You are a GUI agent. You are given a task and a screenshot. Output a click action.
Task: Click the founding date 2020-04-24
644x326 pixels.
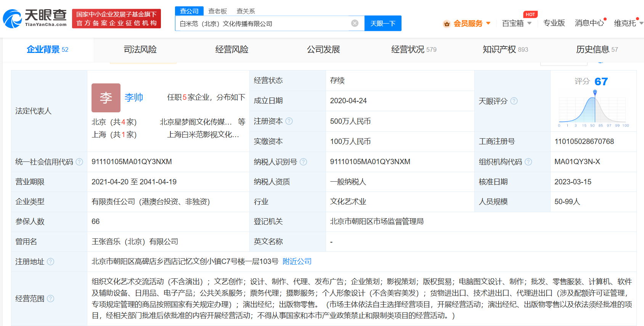pos(348,101)
